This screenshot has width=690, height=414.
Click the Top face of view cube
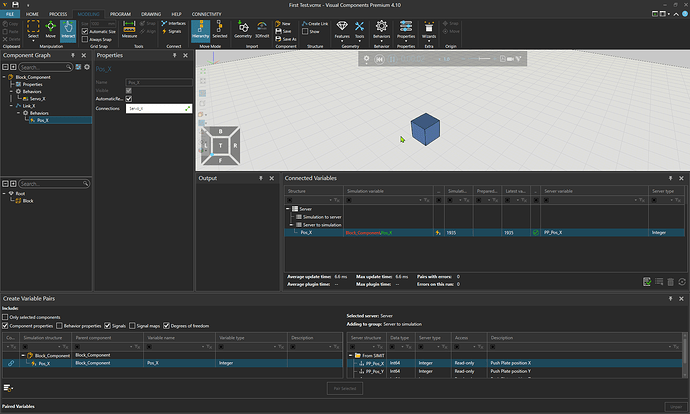click(222, 146)
